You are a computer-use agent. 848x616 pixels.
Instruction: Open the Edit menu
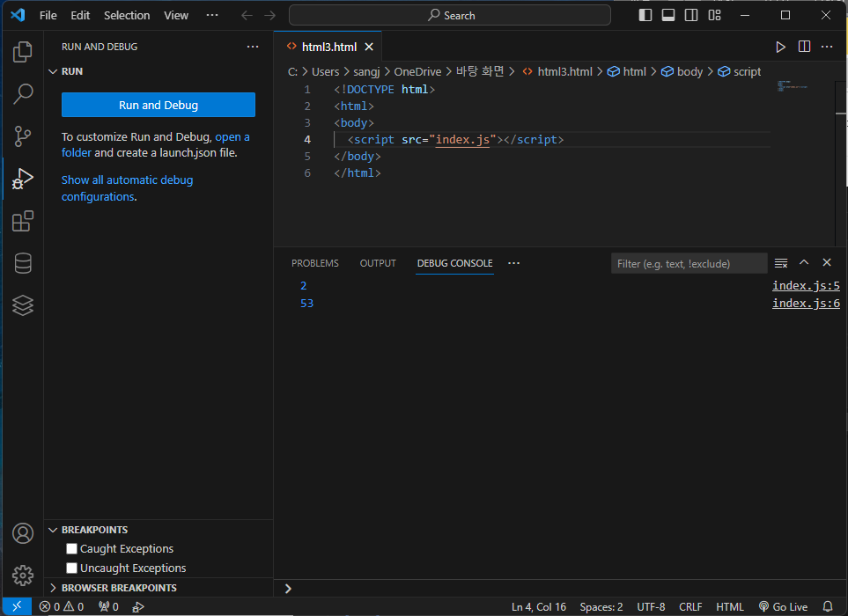(x=80, y=15)
